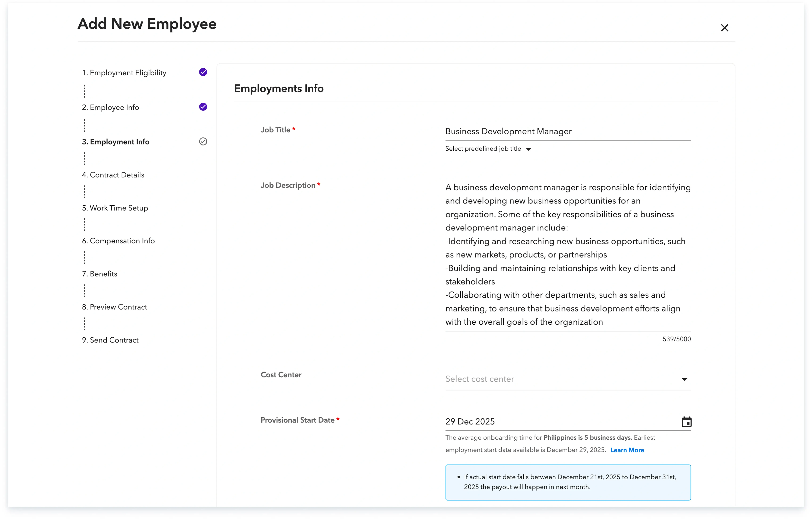
Task: Click the red asterisk beside Job Description
Action: pyautogui.click(x=319, y=184)
